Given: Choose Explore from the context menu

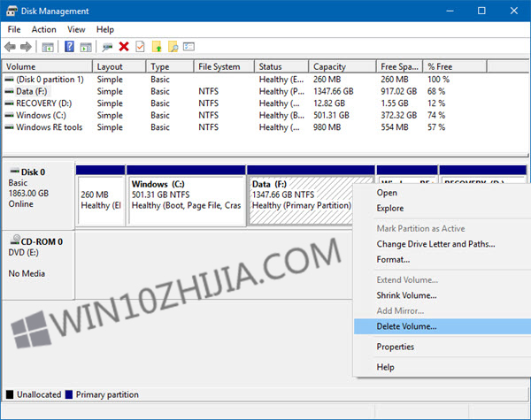Looking at the screenshot, I should tap(442, 208).
